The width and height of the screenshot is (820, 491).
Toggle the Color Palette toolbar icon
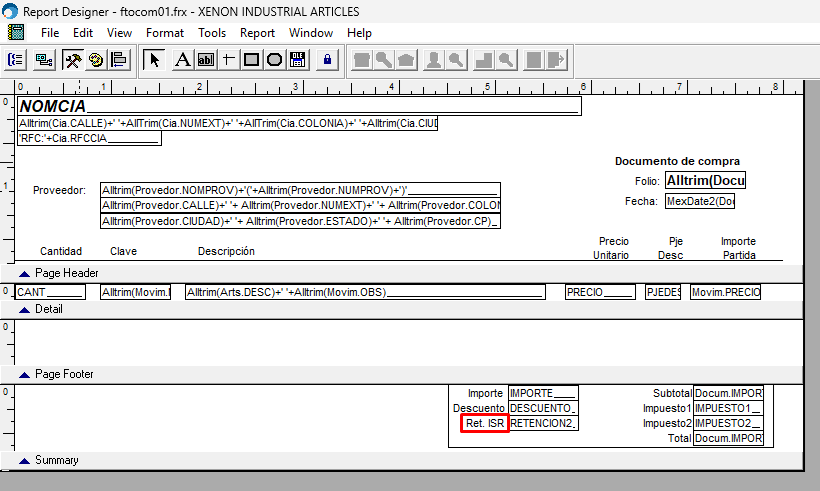[96, 60]
